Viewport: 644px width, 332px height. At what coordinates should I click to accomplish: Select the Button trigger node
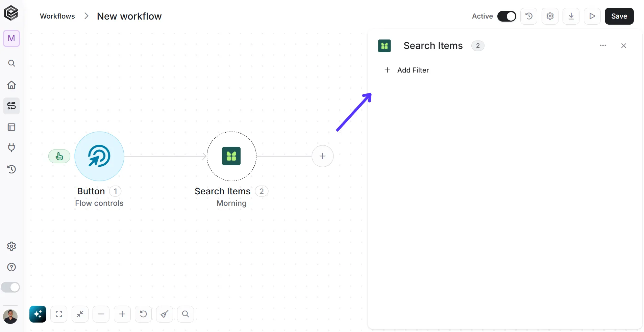(x=99, y=156)
